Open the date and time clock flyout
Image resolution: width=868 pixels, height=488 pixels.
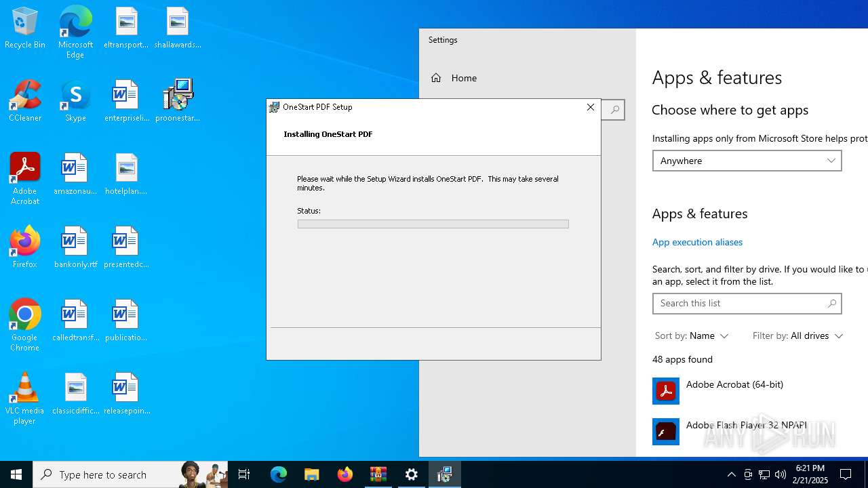click(x=810, y=474)
